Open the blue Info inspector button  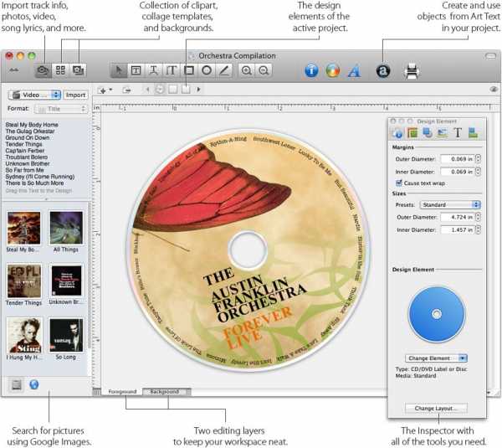(x=311, y=70)
